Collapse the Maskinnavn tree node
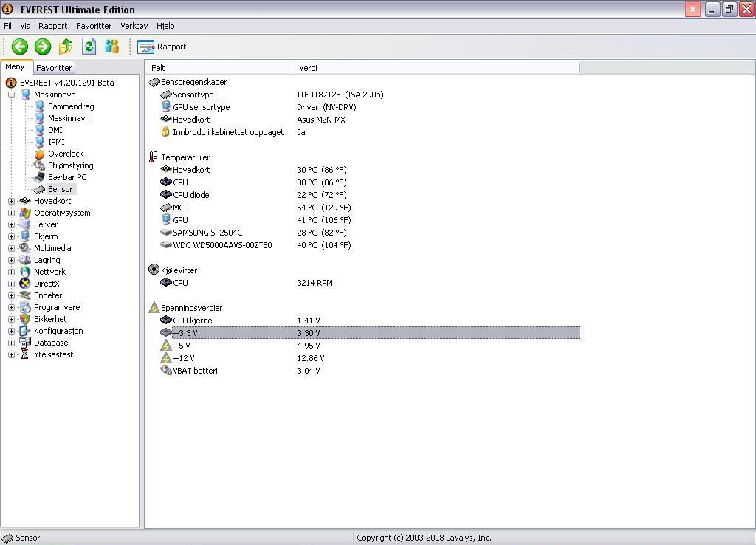 coord(12,95)
